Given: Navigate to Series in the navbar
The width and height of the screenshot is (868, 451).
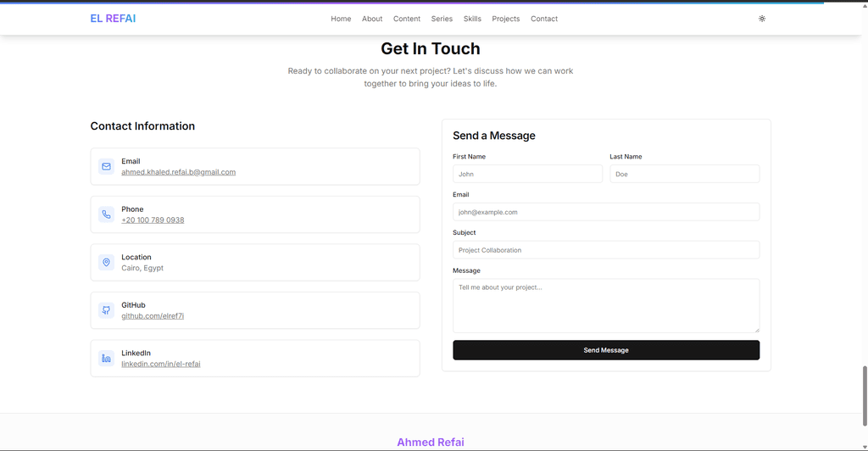Looking at the screenshot, I should (x=442, y=19).
